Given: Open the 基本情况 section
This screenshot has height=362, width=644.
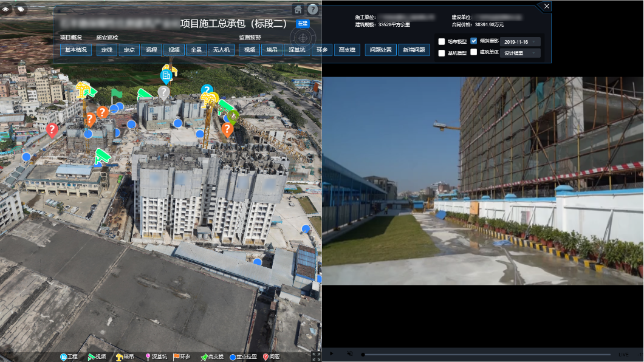Looking at the screenshot, I should pos(76,50).
